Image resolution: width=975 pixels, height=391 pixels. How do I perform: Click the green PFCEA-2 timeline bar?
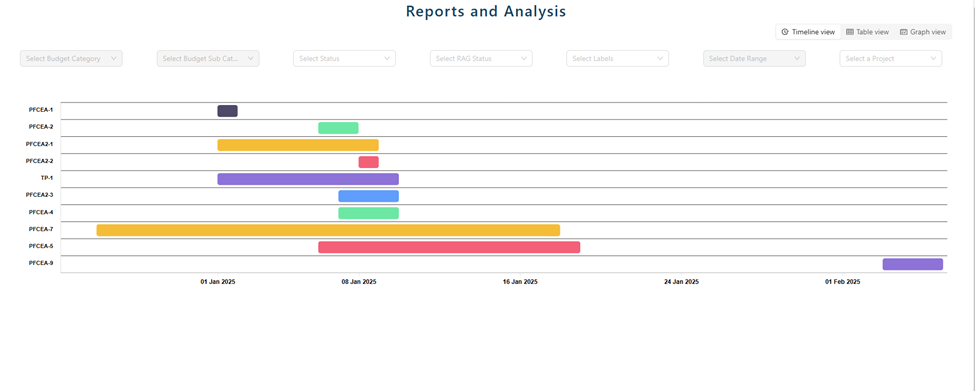tap(338, 128)
